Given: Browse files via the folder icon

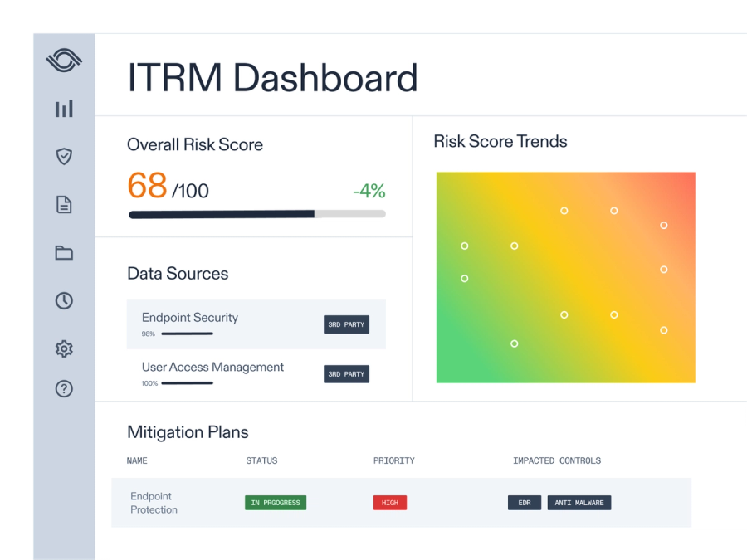Looking at the screenshot, I should coord(64,253).
